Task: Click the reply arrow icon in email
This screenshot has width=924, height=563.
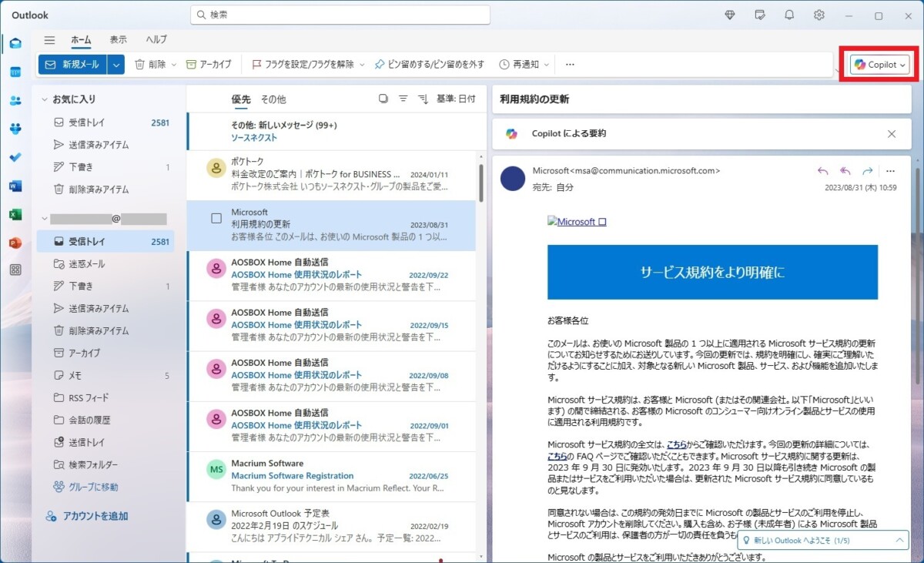Action: pos(822,171)
